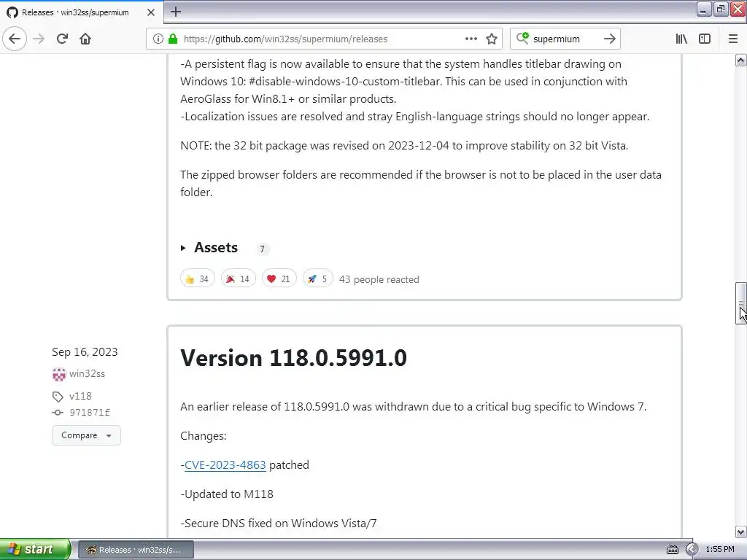Screen dimensions: 747x560
Task: Bookmark this page with the star
Action: click(492, 39)
